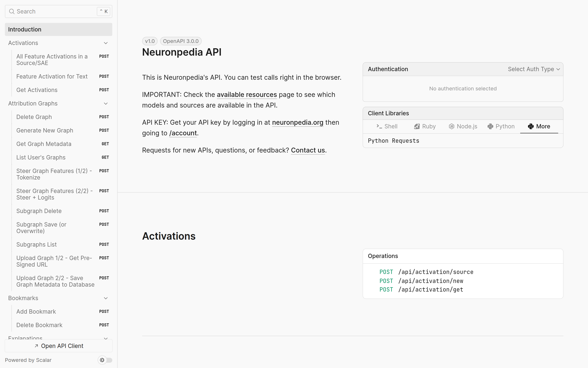
Task: Click POST /api/activation/source operation
Action: click(x=426, y=272)
